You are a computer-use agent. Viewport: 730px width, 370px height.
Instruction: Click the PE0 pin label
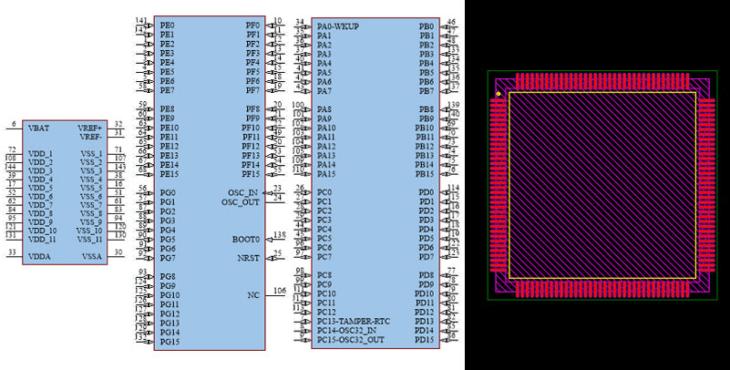click(x=167, y=25)
